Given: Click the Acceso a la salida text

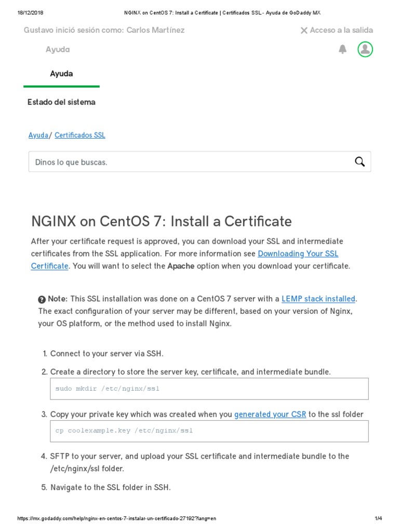Looking at the screenshot, I should (341, 30).
